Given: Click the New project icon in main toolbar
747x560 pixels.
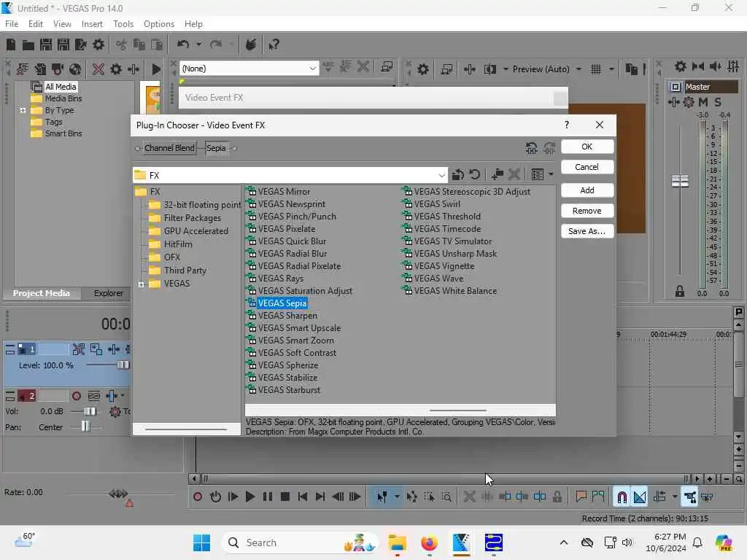Looking at the screenshot, I should (x=11, y=44).
